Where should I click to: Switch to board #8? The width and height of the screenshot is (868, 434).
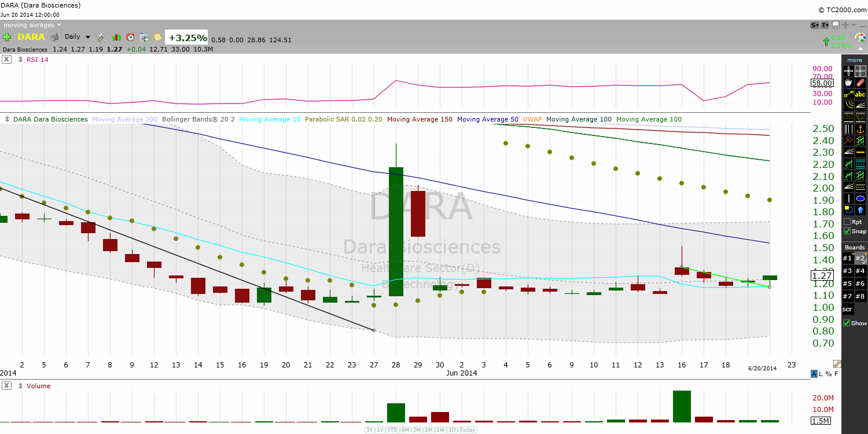tap(860, 296)
